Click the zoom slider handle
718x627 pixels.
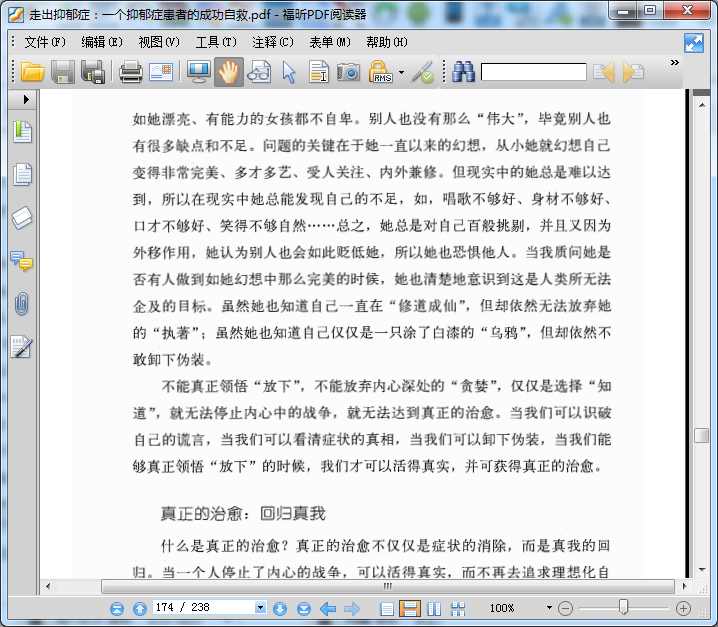(x=623, y=607)
